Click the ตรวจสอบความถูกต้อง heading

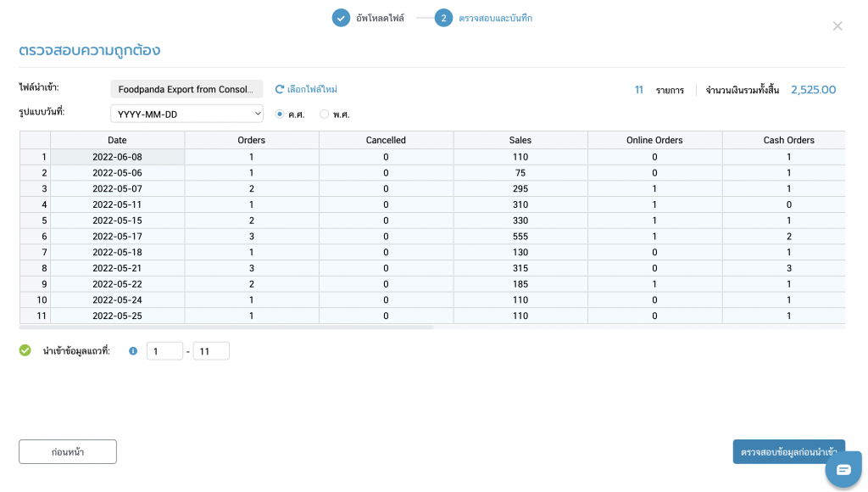coord(90,50)
